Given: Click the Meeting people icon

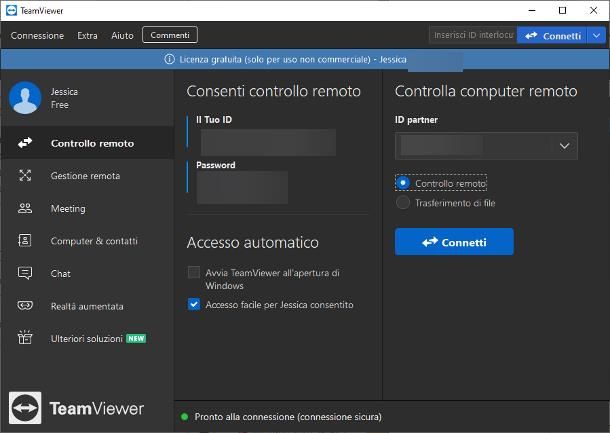Looking at the screenshot, I should point(25,208).
